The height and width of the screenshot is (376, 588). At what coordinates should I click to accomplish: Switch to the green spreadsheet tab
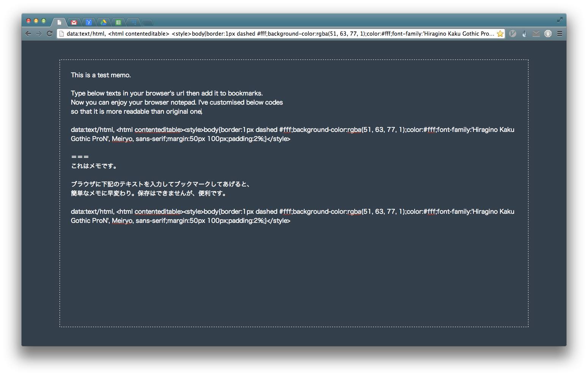tap(118, 22)
